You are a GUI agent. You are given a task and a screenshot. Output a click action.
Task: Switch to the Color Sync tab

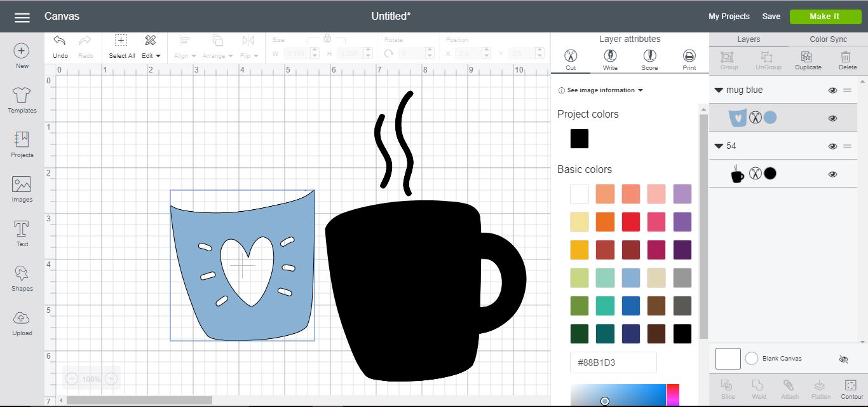(829, 39)
